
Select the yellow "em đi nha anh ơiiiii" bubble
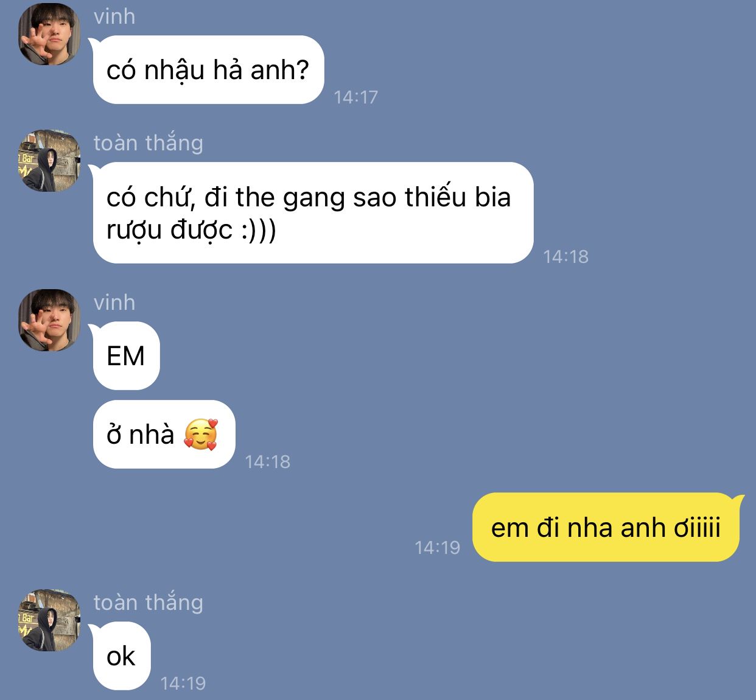606,527
